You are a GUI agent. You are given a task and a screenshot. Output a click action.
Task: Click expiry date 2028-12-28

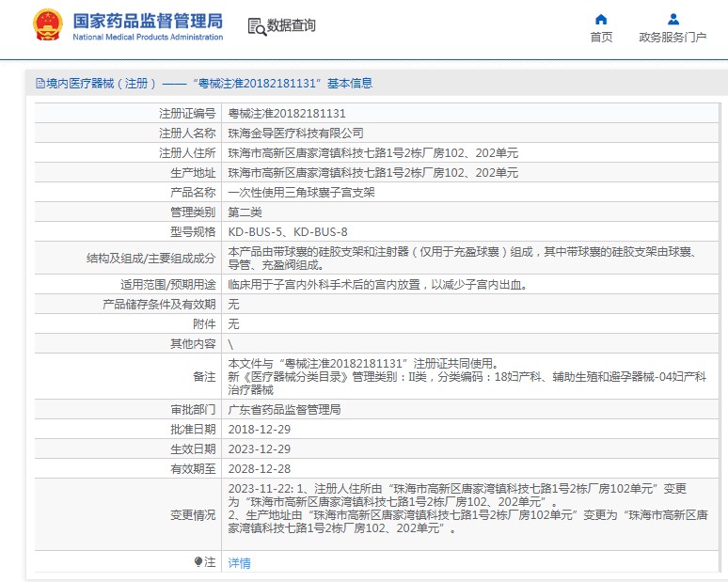click(259, 469)
